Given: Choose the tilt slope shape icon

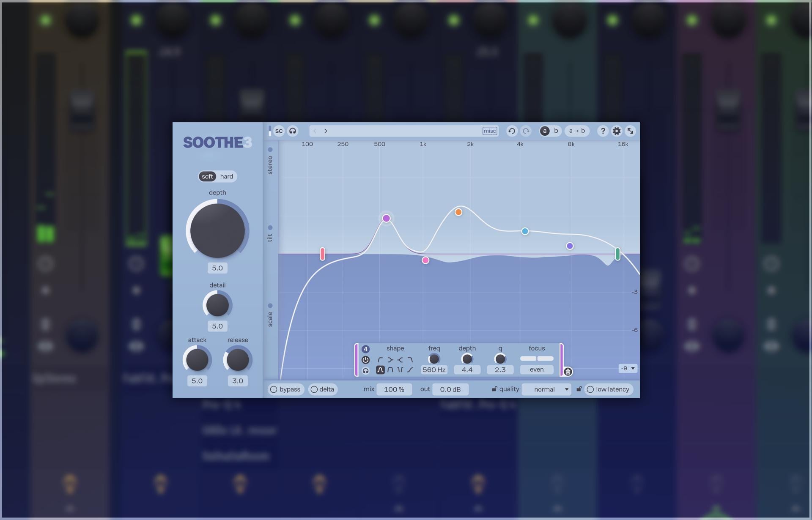Looking at the screenshot, I should tap(410, 370).
